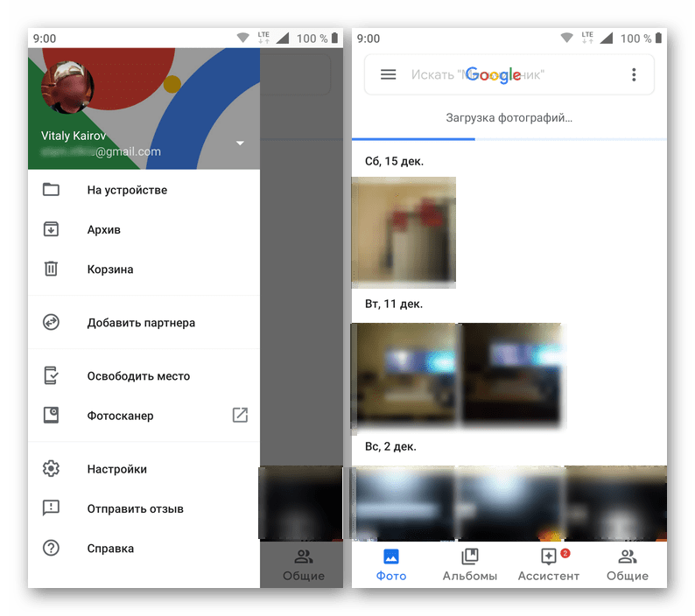Screen dimensions: 695x616
Task: Open the hamburger menu in the search bar
Action: point(389,74)
